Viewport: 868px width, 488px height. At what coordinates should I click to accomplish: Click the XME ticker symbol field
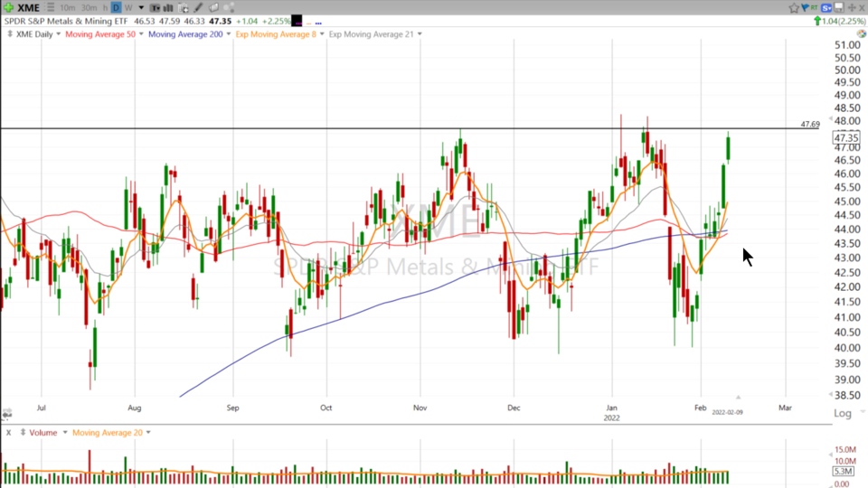point(28,8)
